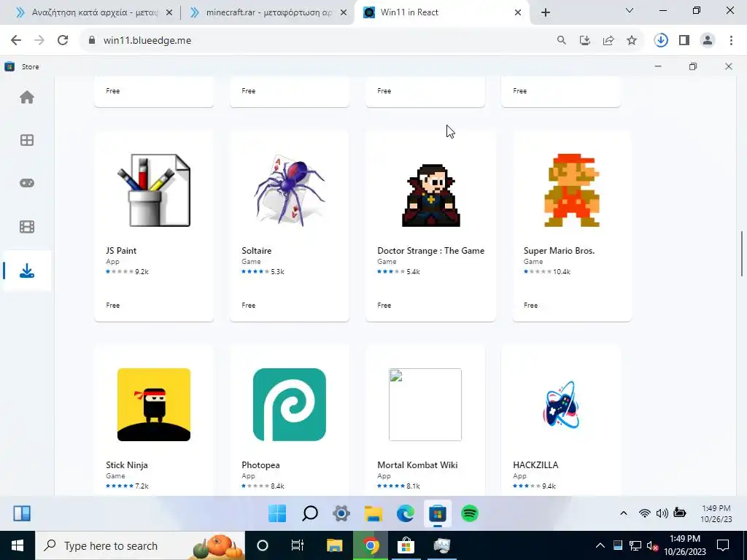Open the Widgets panel icon in Win11 taskbar
The height and width of the screenshot is (560, 747).
[22, 513]
